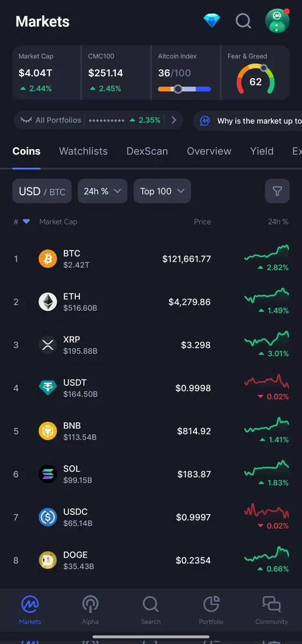Open search via top magnifier icon

pos(244,21)
